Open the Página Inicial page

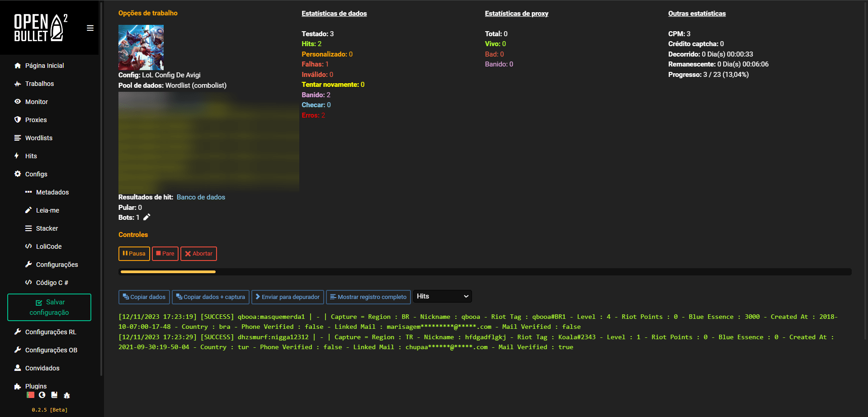(45, 66)
